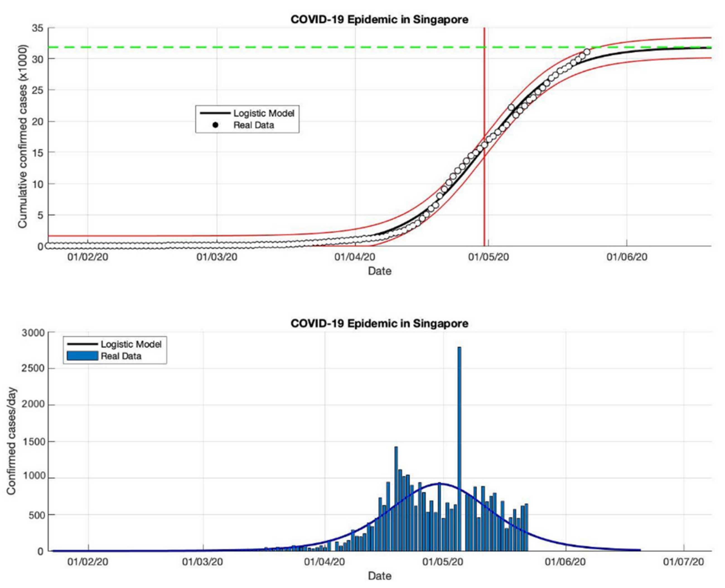This screenshot has width=725, height=588.
Task: Click the 35 y-axis tick label in top chart
Action: (x=37, y=28)
